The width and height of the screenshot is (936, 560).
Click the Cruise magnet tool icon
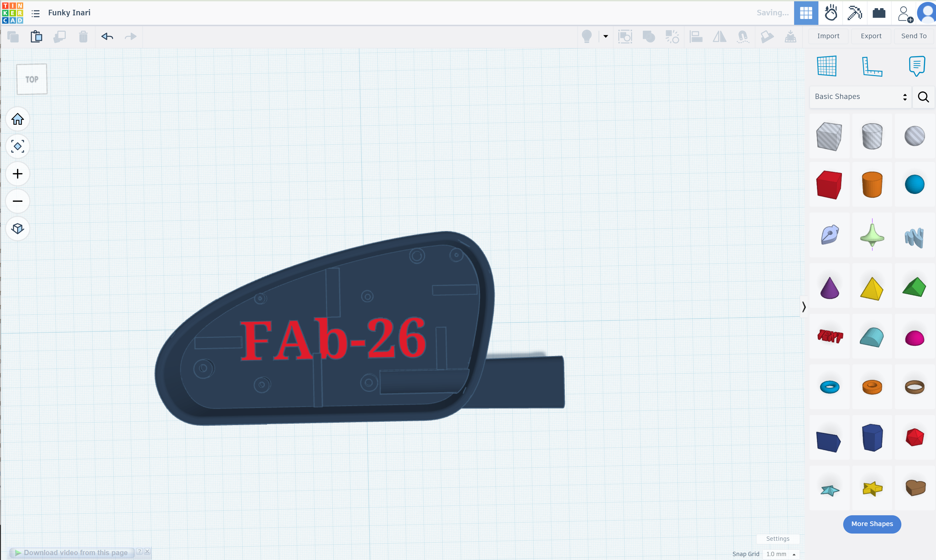[x=743, y=37]
